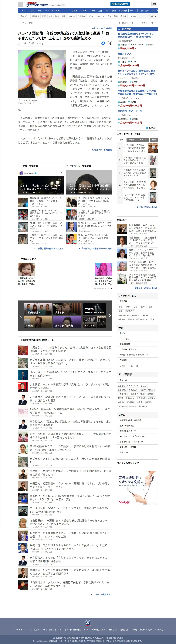Open carousel thumbnail 藤あや子「我が道」
The image size is (176, 644).
coord(67,322)
